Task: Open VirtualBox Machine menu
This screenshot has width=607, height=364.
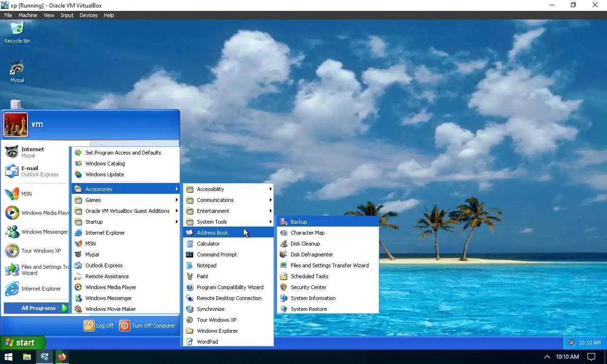Action: [28, 15]
